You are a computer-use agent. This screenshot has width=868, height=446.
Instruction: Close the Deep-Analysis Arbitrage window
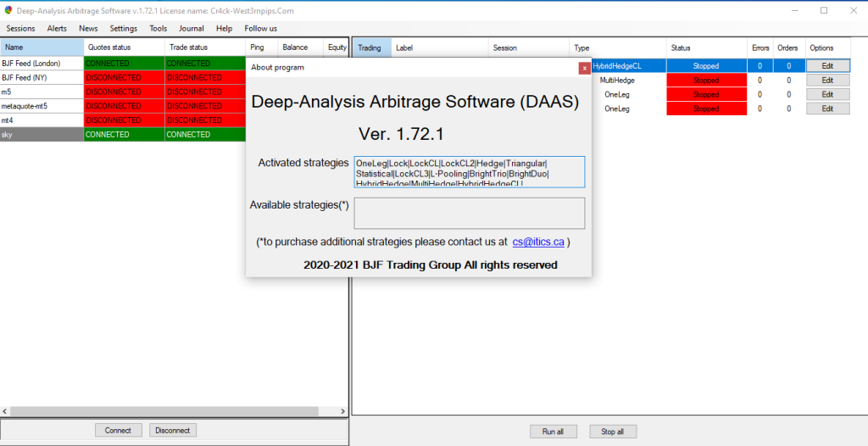click(x=853, y=10)
